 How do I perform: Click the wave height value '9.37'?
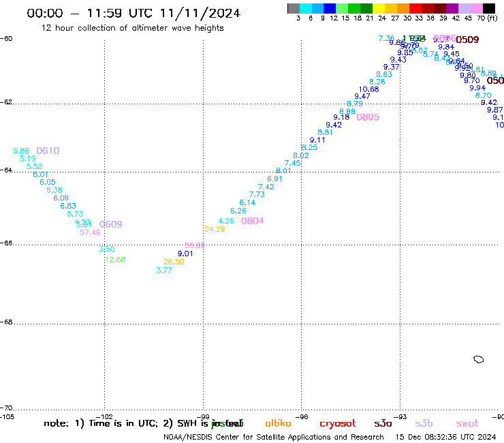coord(391,67)
